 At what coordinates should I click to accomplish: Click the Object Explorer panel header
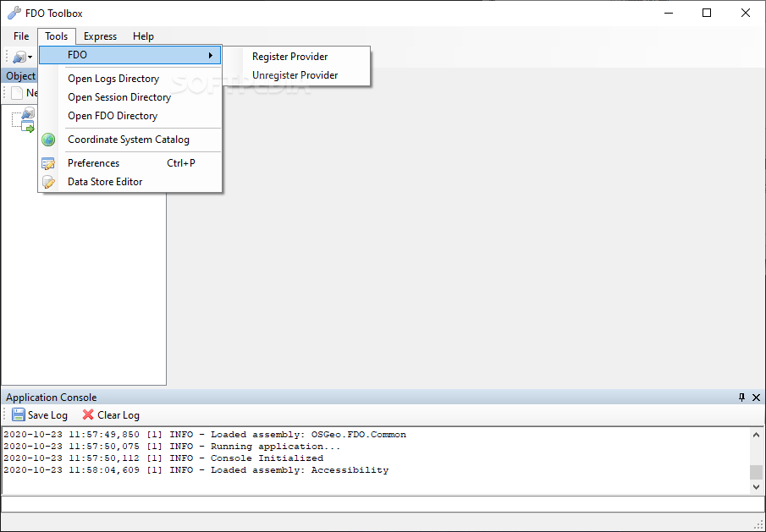(20, 75)
